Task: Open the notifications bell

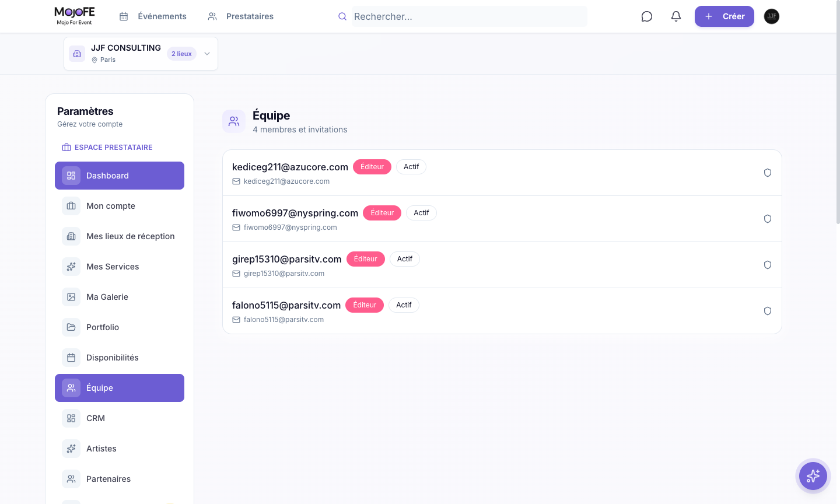Action: click(x=676, y=16)
